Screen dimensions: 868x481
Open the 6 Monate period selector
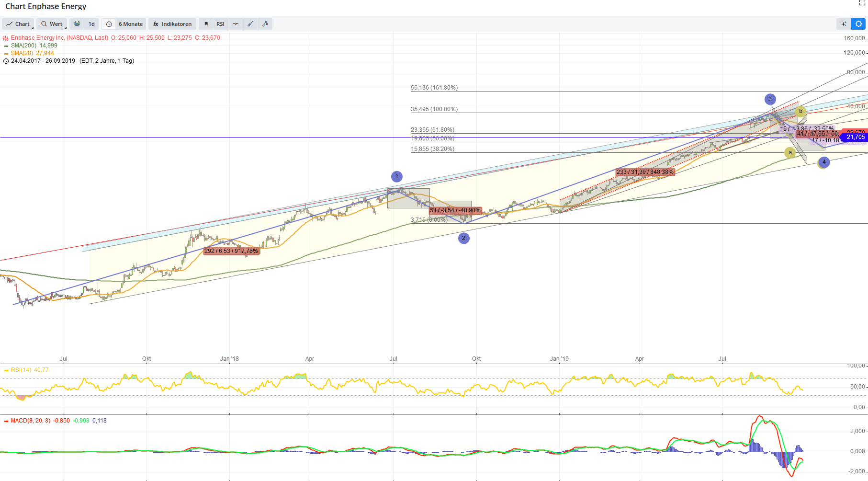coord(131,24)
